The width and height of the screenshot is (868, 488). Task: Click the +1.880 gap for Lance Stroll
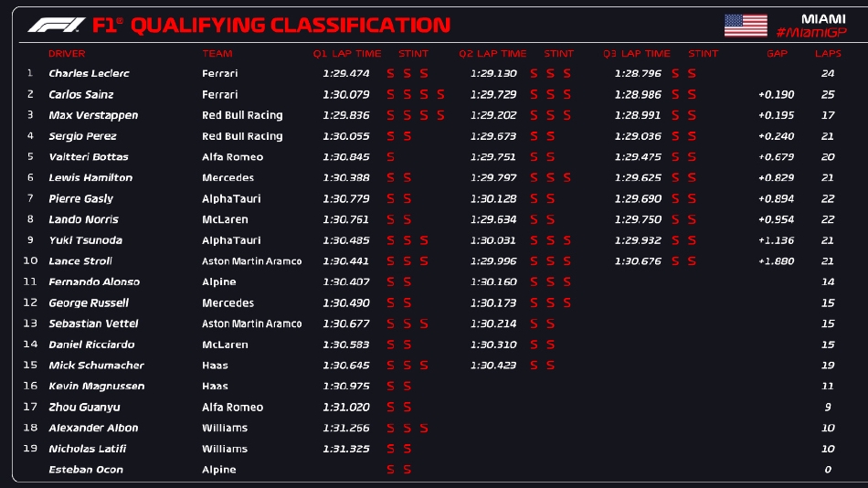tap(776, 261)
